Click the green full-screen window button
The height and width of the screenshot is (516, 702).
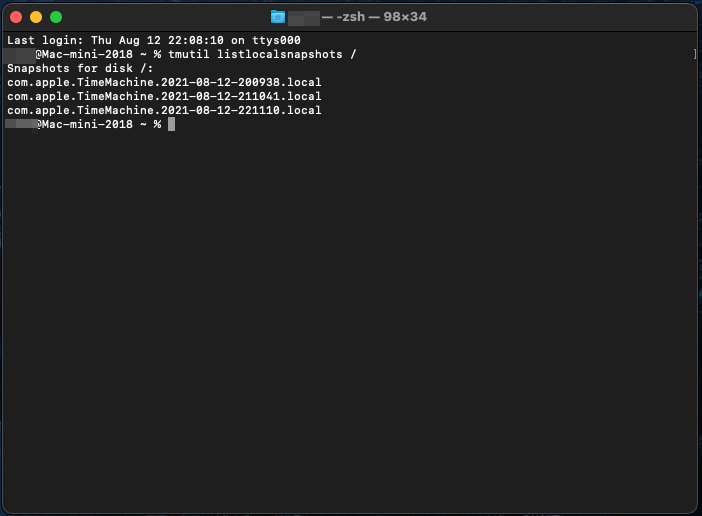pos(56,17)
